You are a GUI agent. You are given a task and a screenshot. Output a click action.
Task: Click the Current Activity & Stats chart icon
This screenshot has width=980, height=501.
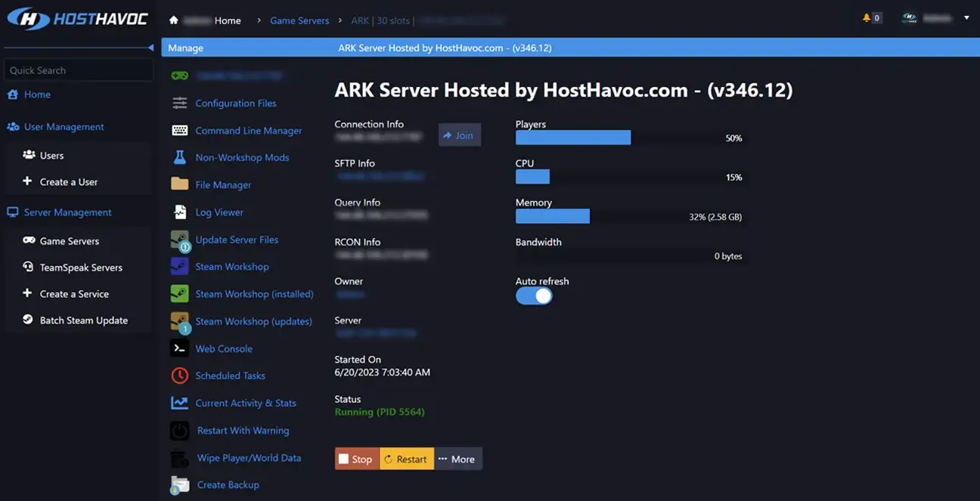180,403
